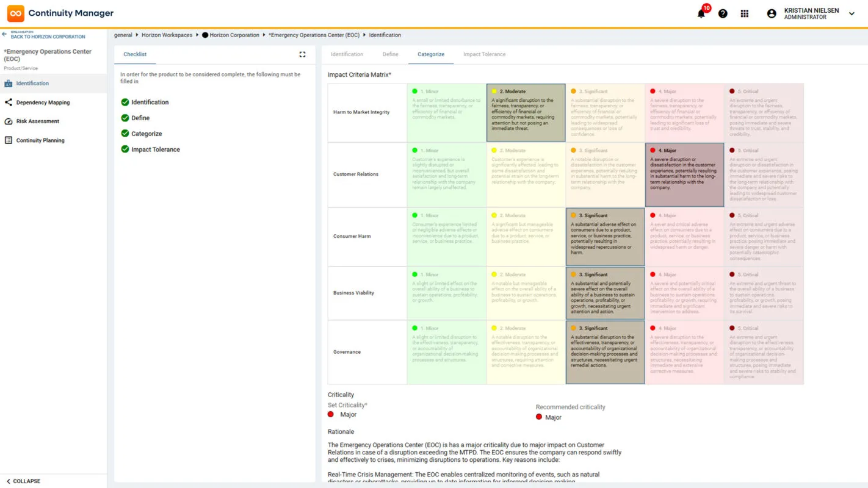Click the Impact Tolerance checklist item
This screenshot has height=488, width=868.
point(156,149)
